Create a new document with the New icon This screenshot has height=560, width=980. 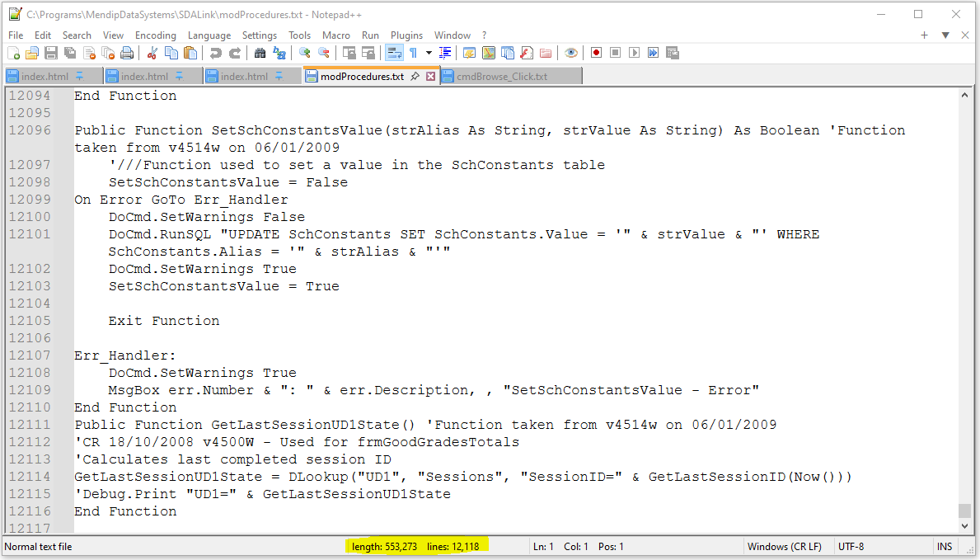(14, 53)
